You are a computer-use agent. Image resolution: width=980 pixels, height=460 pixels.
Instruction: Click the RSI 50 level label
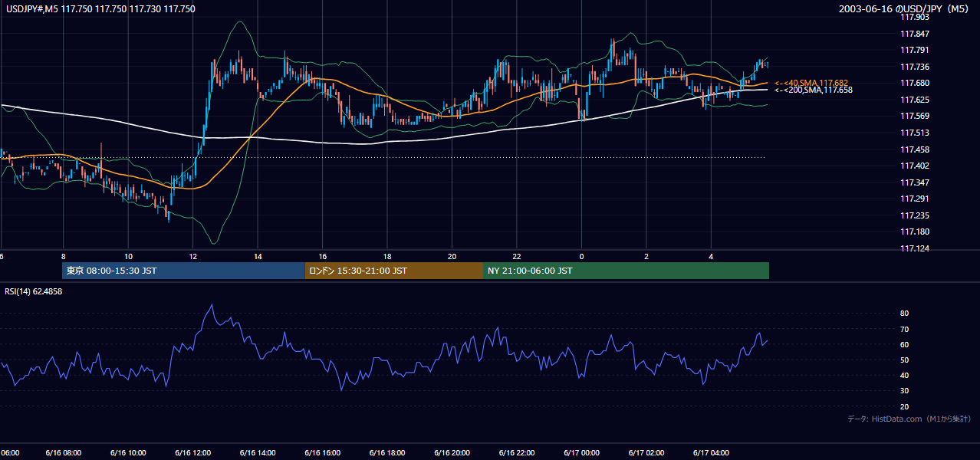tap(904, 360)
